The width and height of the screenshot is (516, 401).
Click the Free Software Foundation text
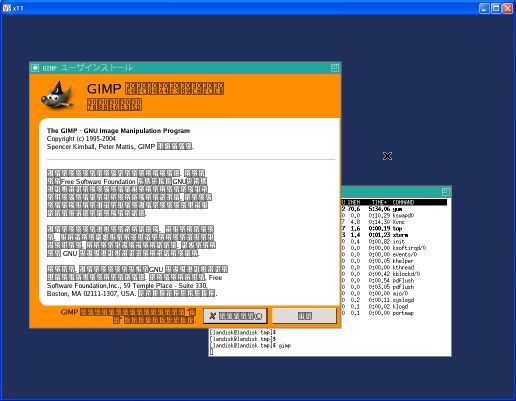pyautogui.click(x=98, y=182)
